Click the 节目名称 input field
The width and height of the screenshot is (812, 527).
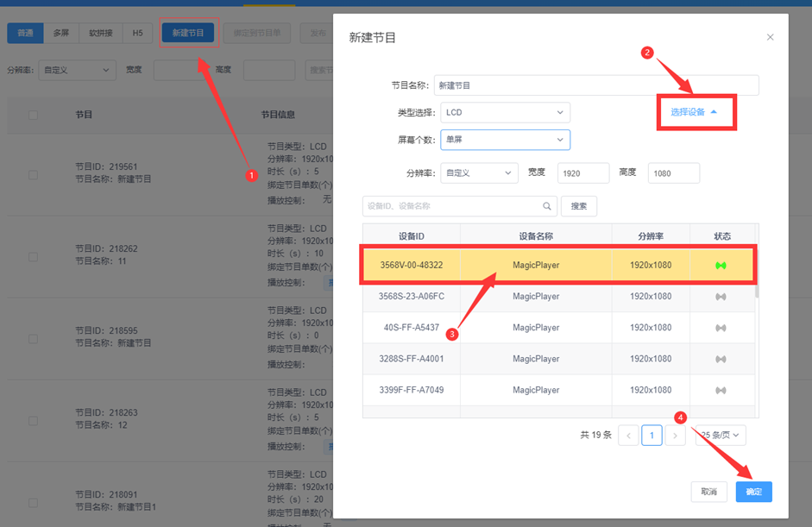coord(595,85)
